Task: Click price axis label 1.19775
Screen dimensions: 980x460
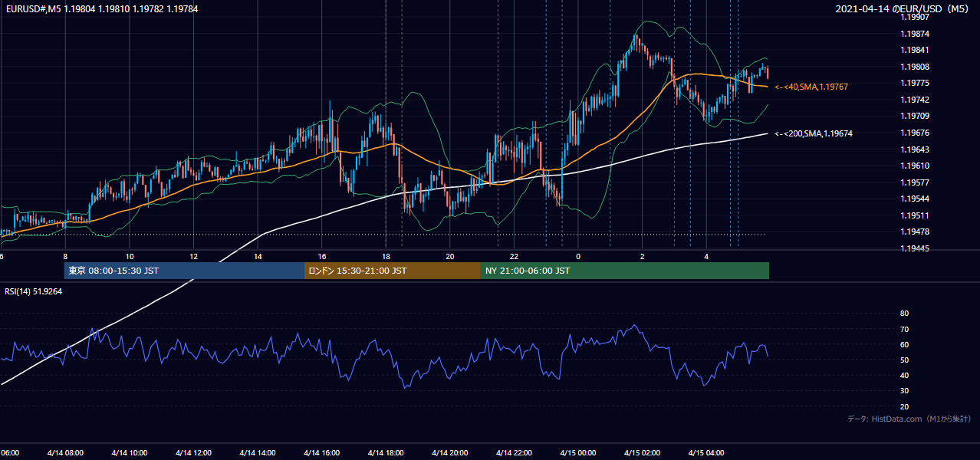Action: [x=916, y=84]
